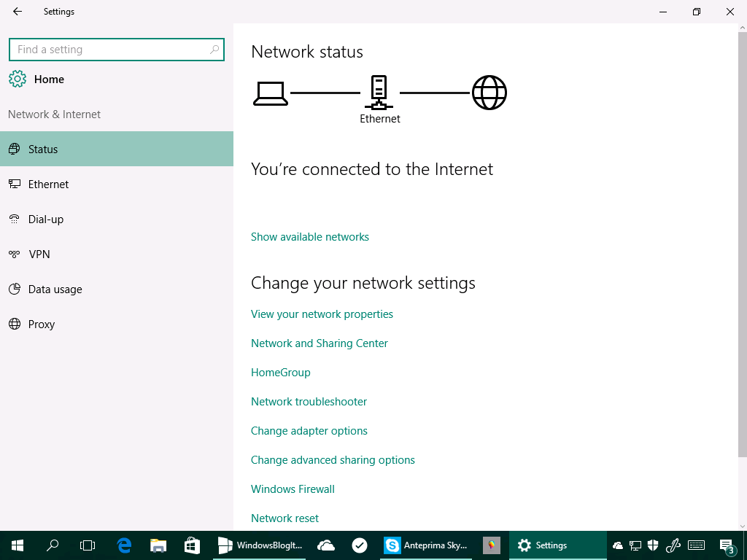Launch Microsoft Edge from the taskbar
This screenshot has width=747, height=560.
[x=124, y=545]
